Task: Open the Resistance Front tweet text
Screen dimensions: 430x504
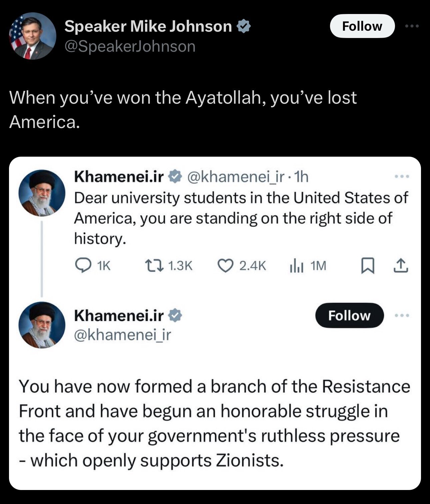Action: point(214,423)
